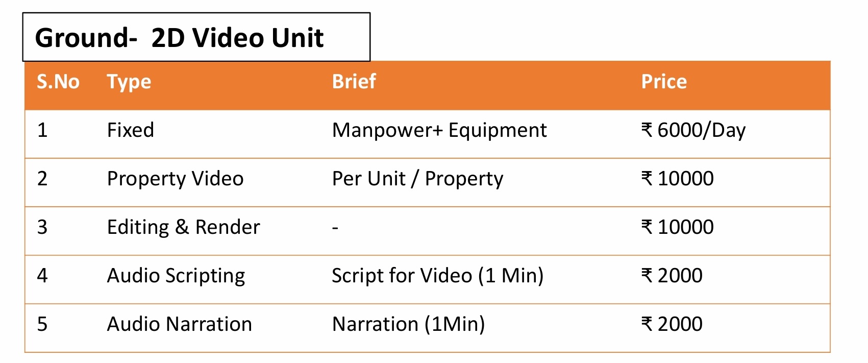Select the 'Audio Narration' type cell
Screen dimensions: 868x363
pyautogui.click(x=179, y=324)
